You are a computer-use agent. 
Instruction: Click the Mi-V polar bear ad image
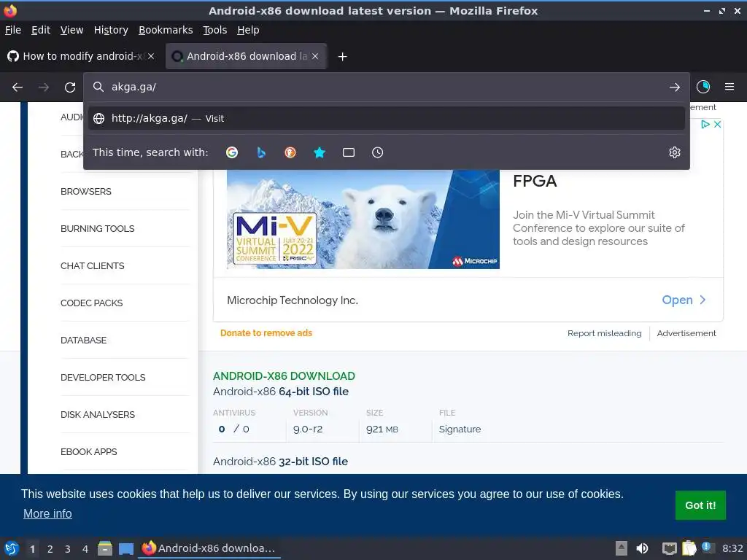(363, 219)
